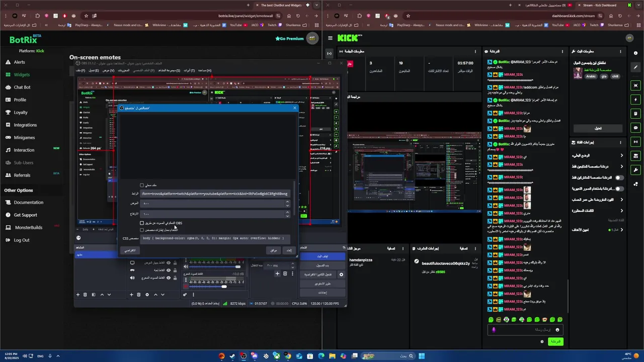Check custom frame rate checkbox in OBS dialog

[x=142, y=230]
